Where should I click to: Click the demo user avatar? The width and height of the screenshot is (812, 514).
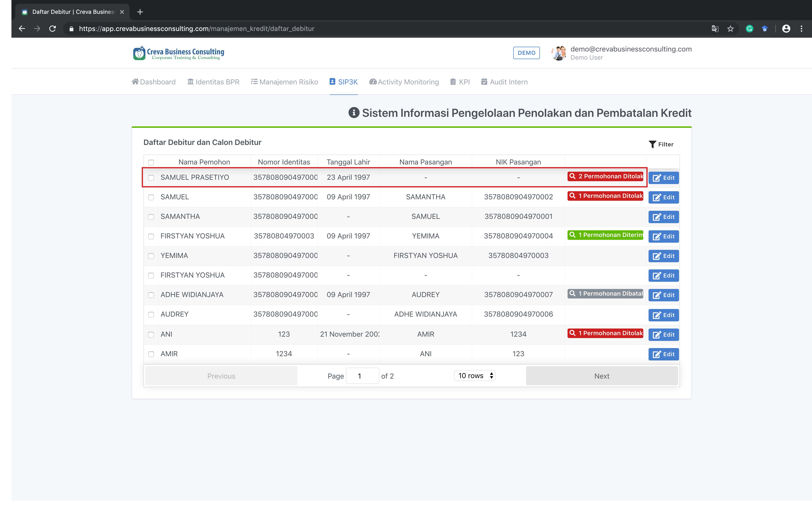coord(559,53)
